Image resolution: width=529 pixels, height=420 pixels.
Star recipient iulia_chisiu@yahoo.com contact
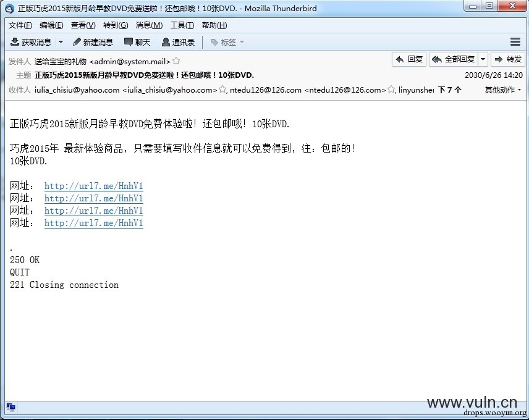tap(222, 90)
